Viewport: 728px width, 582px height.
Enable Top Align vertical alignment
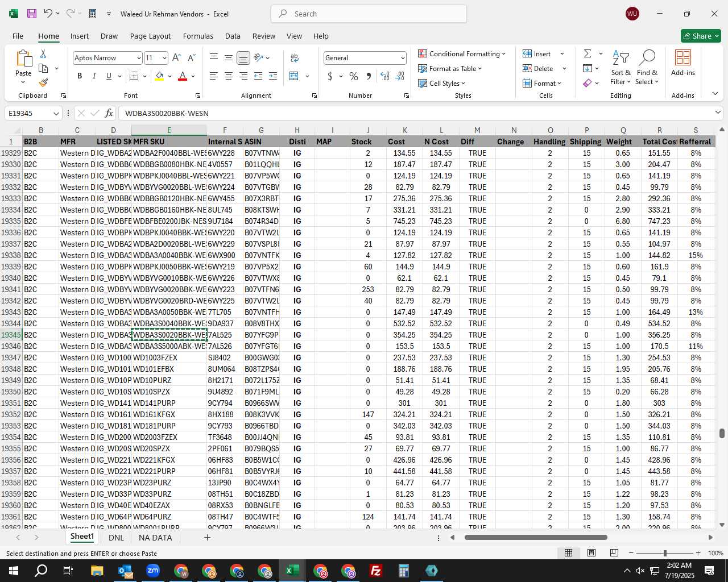pos(214,58)
